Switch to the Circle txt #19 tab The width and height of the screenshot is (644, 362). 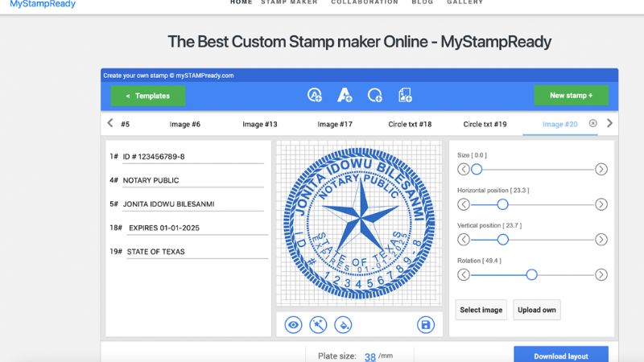click(x=485, y=125)
